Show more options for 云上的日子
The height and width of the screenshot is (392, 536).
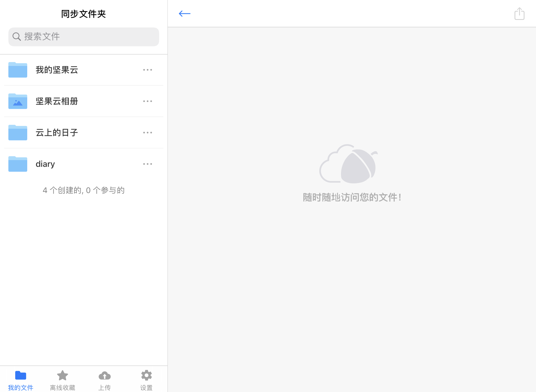click(x=148, y=133)
